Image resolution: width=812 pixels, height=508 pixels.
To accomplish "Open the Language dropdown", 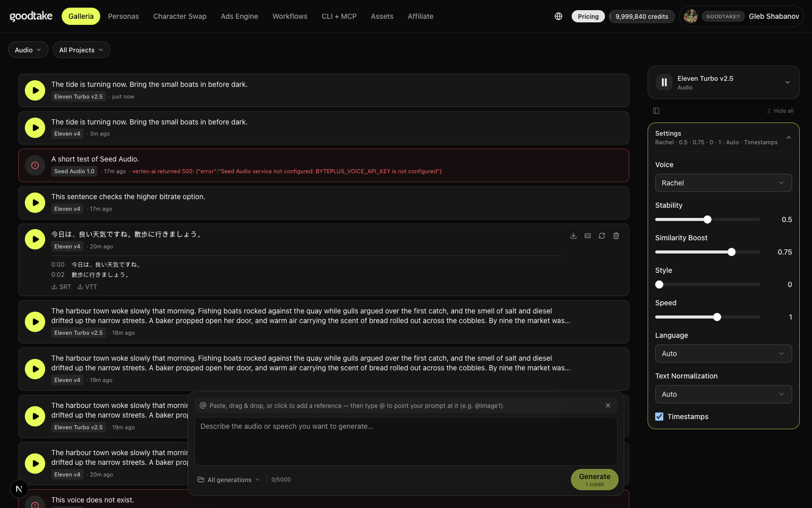I will [723, 354].
